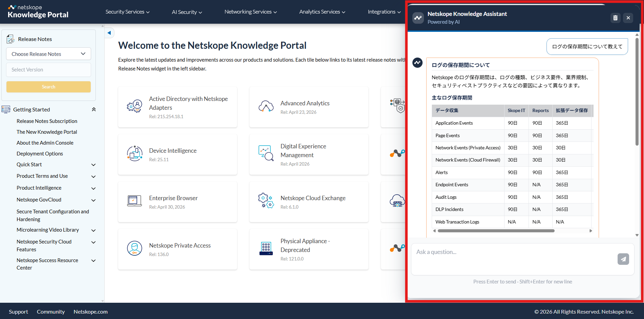The width and height of the screenshot is (644, 319).
Task: Click the Getting Started section icon
Action: [6, 109]
